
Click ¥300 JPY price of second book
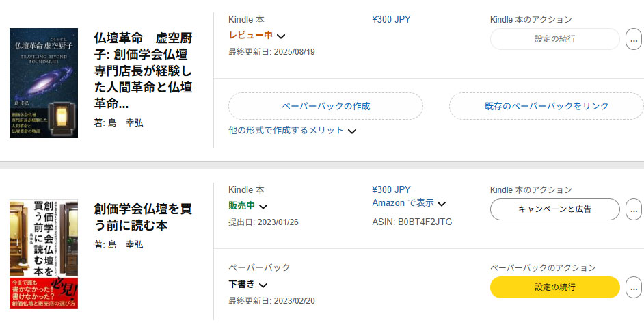[x=391, y=189]
